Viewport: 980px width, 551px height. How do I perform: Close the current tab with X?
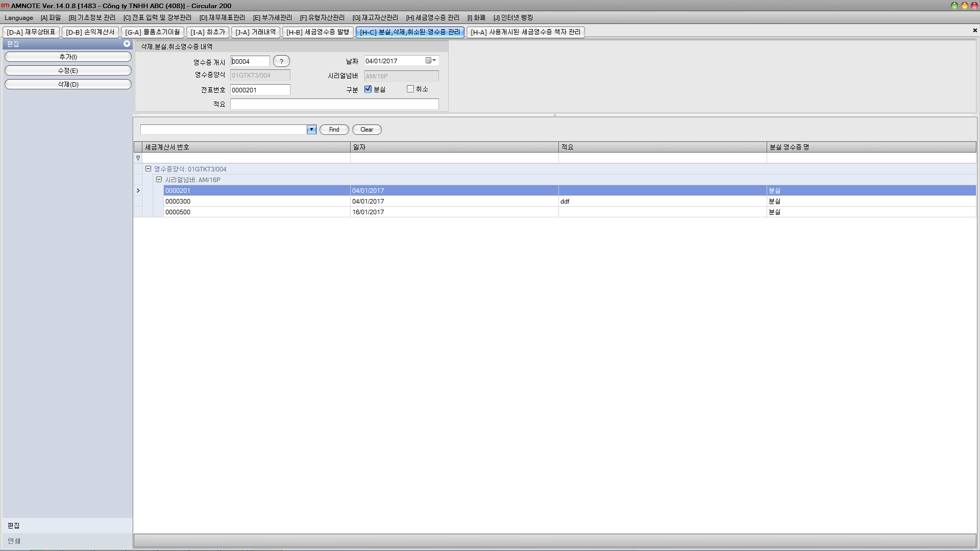(x=974, y=31)
